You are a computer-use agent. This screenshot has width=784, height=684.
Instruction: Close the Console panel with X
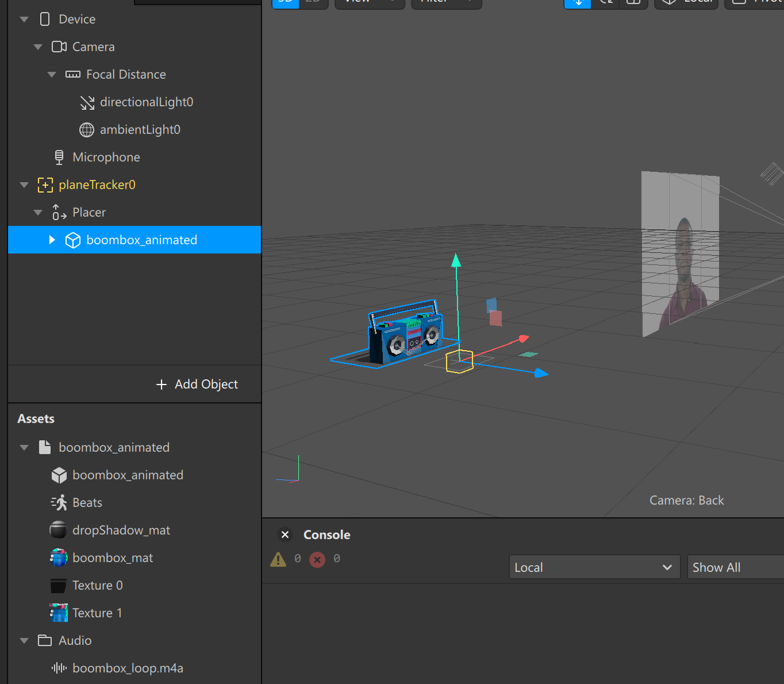[x=285, y=535]
